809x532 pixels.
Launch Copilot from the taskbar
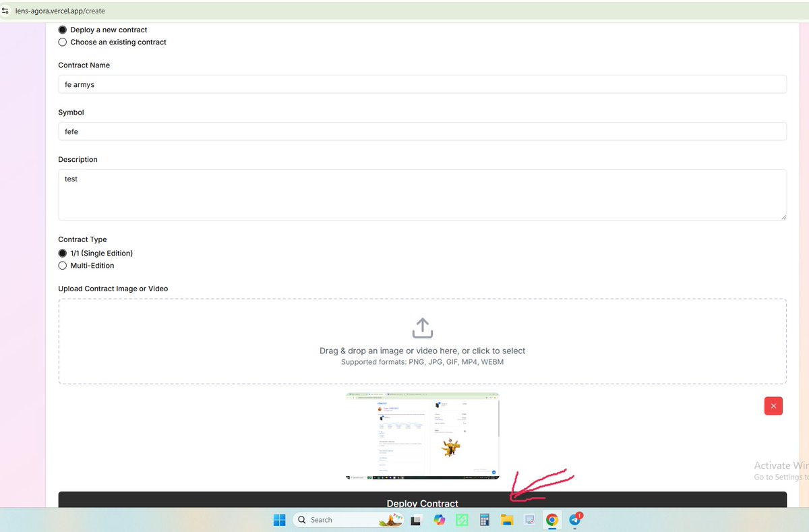coord(440,520)
